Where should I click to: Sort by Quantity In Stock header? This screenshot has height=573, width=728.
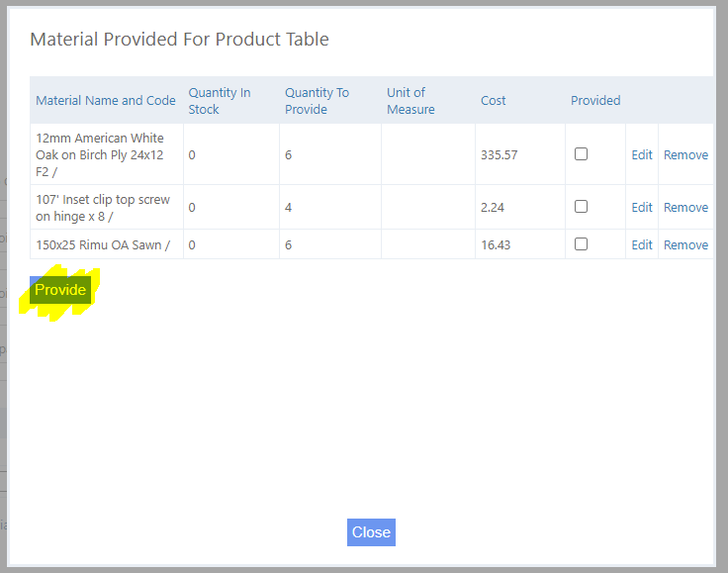219,100
